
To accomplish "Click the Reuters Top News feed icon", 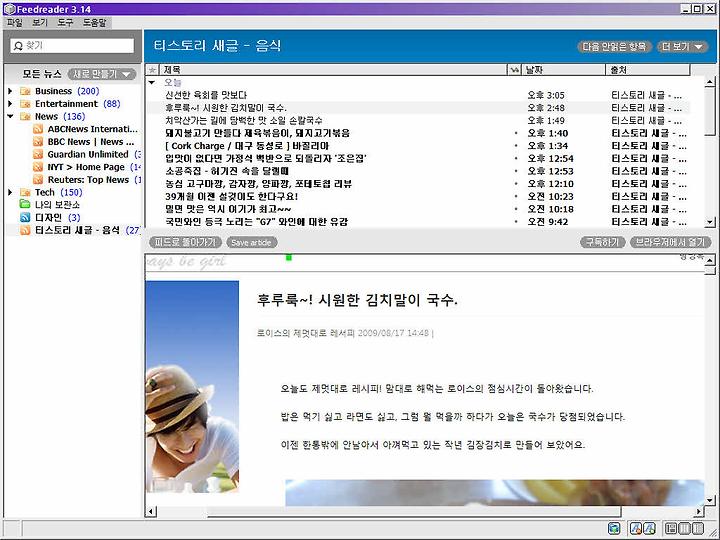I will pyautogui.click(x=38, y=180).
